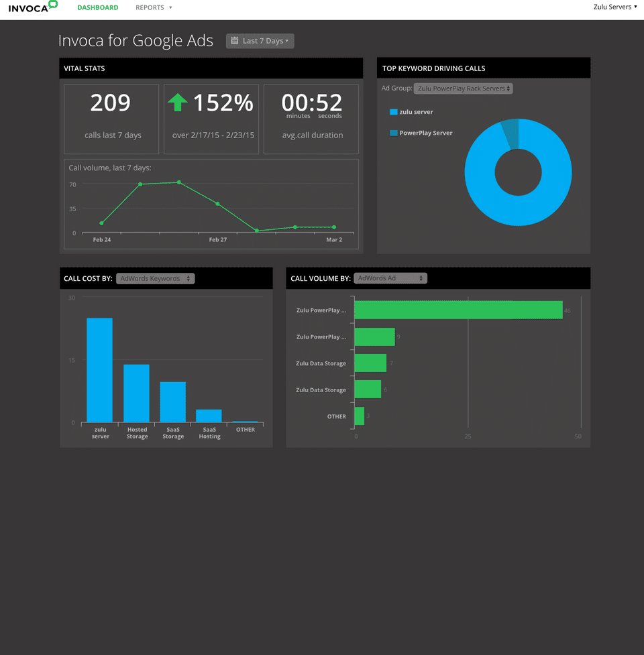Click the top Zulu PowerPlay bar valued 46
The width and height of the screenshot is (644, 655).
[458, 310]
